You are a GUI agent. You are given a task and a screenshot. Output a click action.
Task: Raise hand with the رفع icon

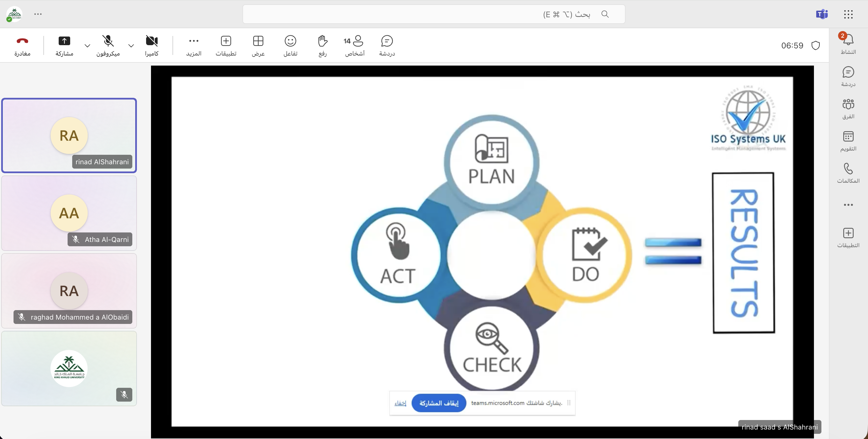click(322, 45)
